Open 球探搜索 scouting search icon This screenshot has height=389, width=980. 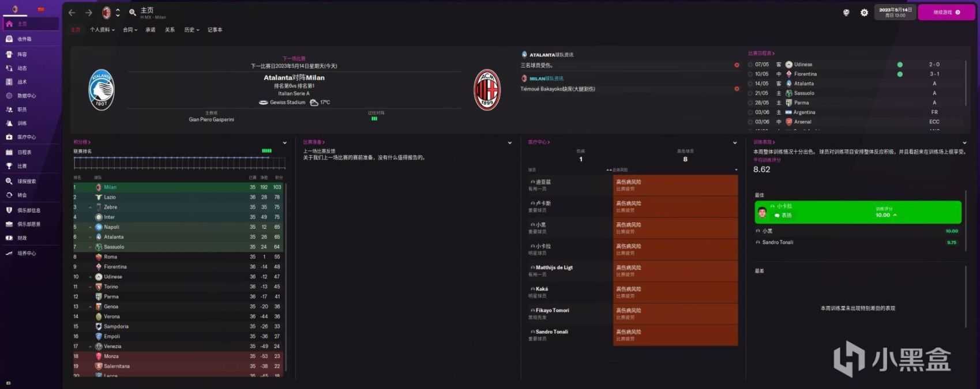pyautogui.click(x=9, y=181)
